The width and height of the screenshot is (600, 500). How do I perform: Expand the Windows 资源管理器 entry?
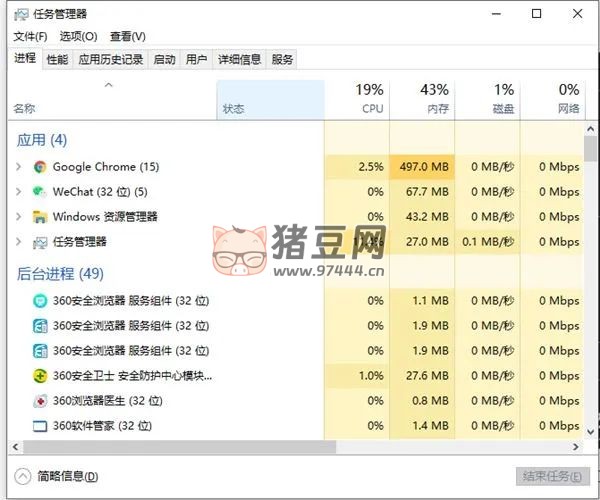[x=19, y=217]
